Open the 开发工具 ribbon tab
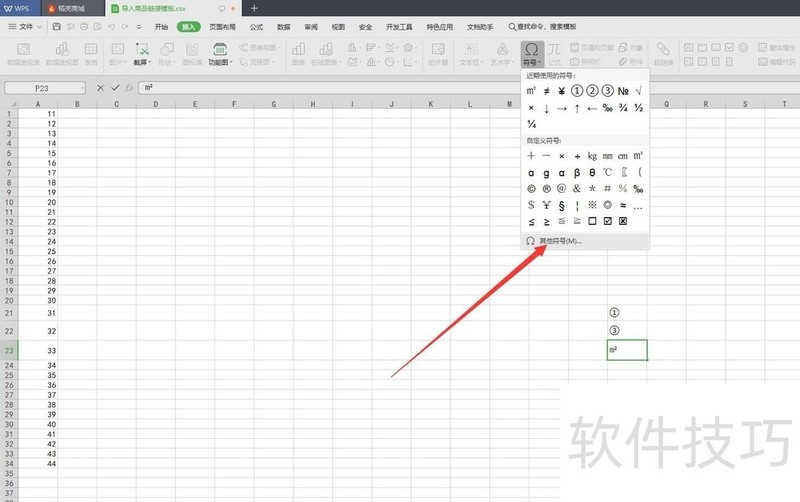800x502 pixels. coord(399,27)
